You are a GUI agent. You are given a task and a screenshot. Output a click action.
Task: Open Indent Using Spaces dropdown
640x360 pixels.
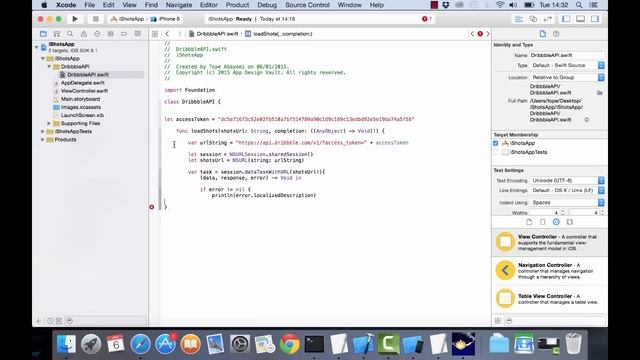567,202
